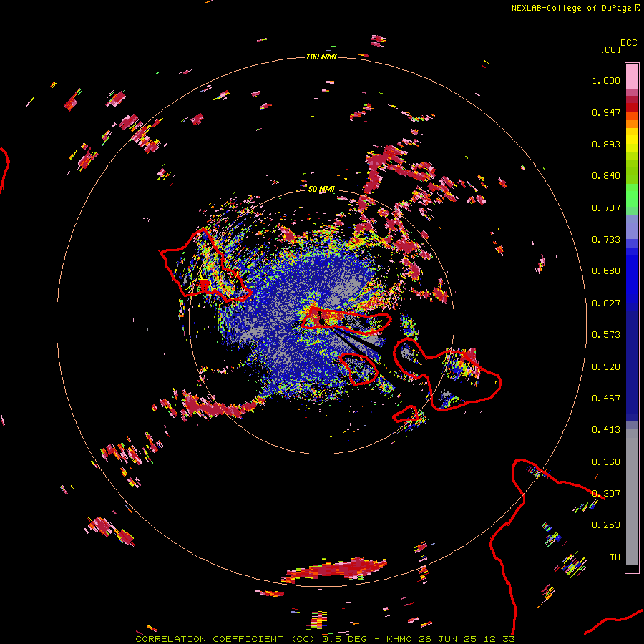Select the 0.253 legend value
Image resolution: width=644 pixels, height=644 pixels.
606,525
